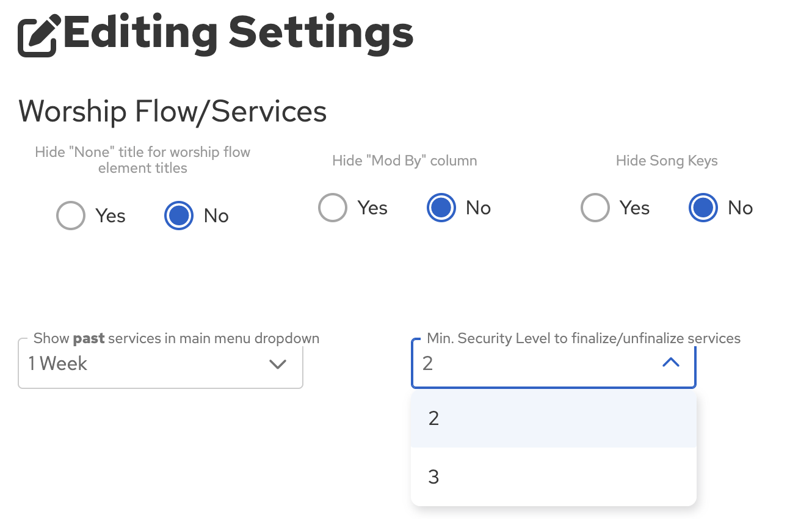812x519 pixels.
Task: Collapse security level list with up chevron
Action: [670, 363]
